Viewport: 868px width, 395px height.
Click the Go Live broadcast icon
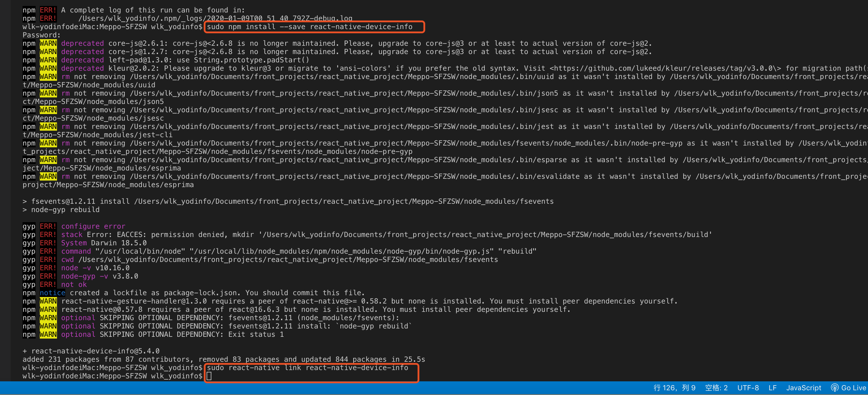[x=835, y=388]
